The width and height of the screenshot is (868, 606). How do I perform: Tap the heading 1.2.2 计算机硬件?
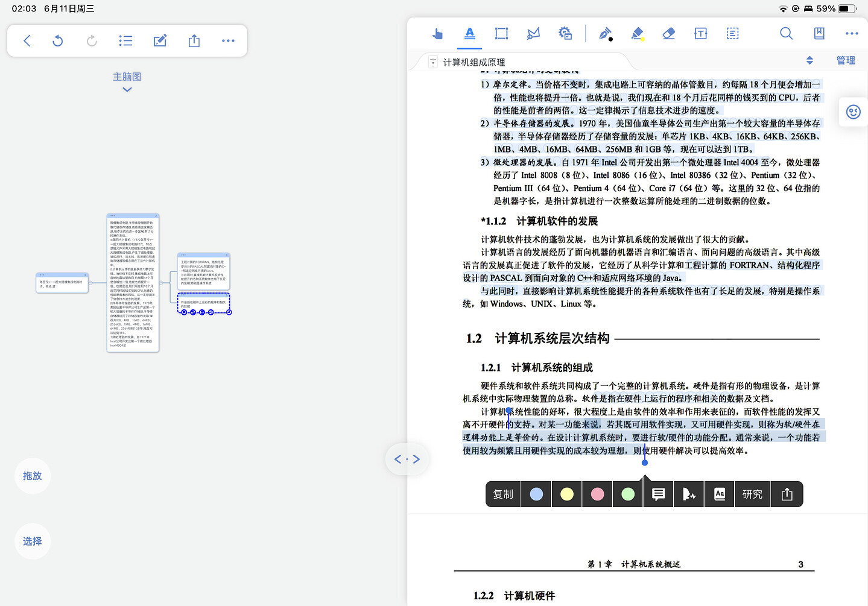pyautogui.click(x=514, y=596)
